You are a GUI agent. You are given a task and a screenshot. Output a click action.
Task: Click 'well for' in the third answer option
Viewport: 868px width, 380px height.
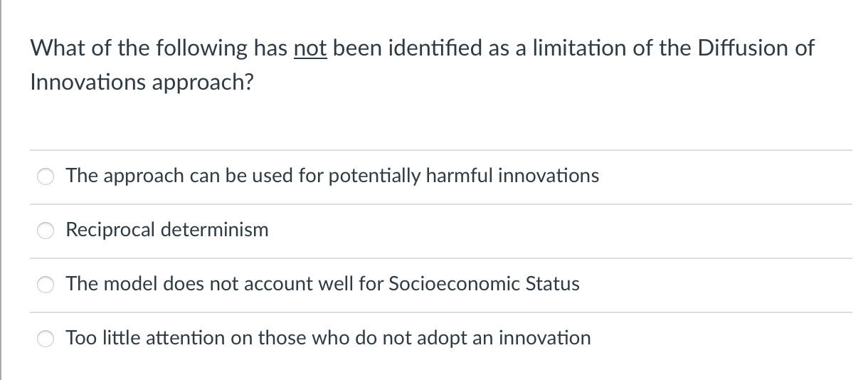[351, 283]
